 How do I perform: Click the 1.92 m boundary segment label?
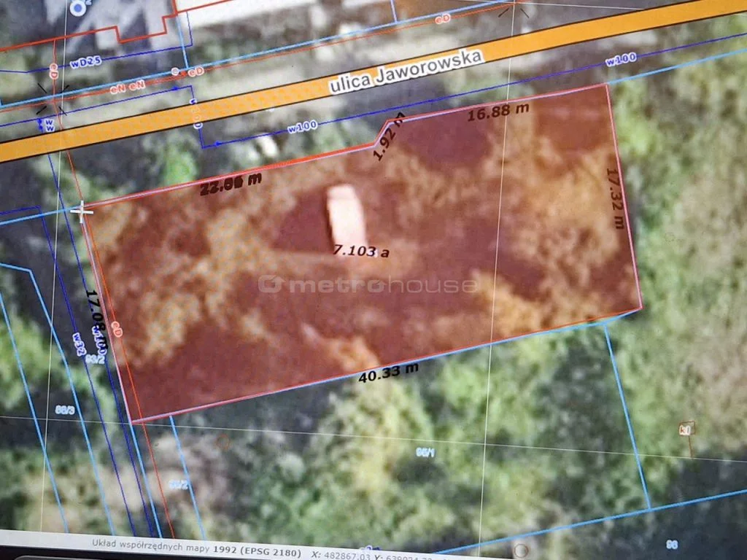click(x=387, y=136)
